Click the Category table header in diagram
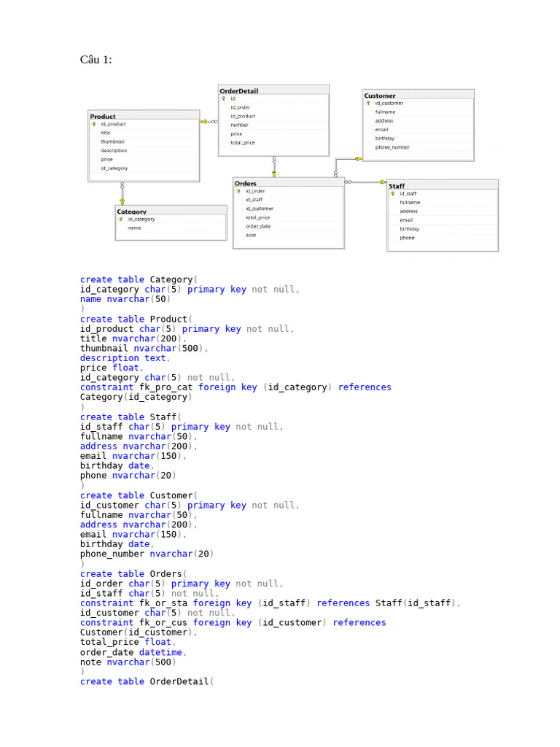 pyautogui.click(x=171, y=211)
